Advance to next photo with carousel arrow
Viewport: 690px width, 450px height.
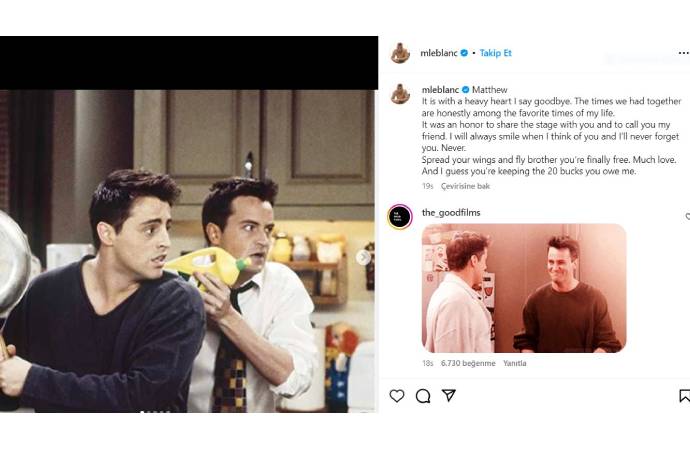coord(363,257)
